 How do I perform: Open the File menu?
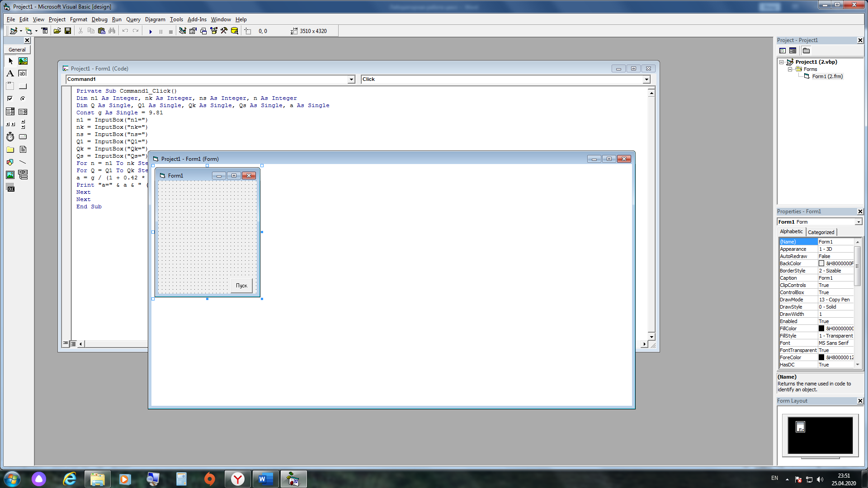[x=11, y=19]
